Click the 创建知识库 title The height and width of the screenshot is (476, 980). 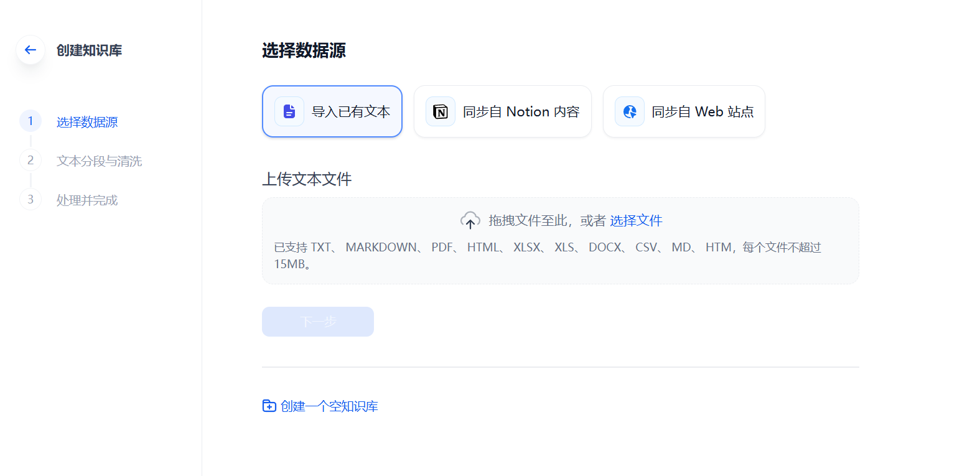(89, 50)
